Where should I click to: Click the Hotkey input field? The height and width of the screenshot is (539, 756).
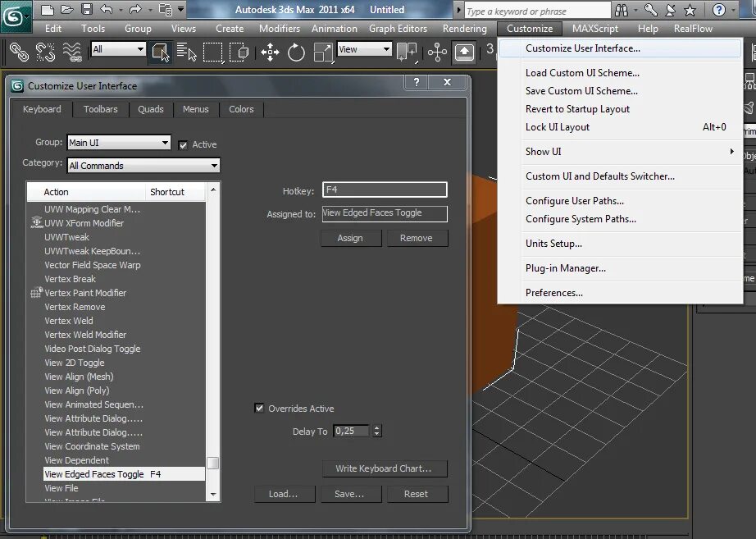pos(385,190)
